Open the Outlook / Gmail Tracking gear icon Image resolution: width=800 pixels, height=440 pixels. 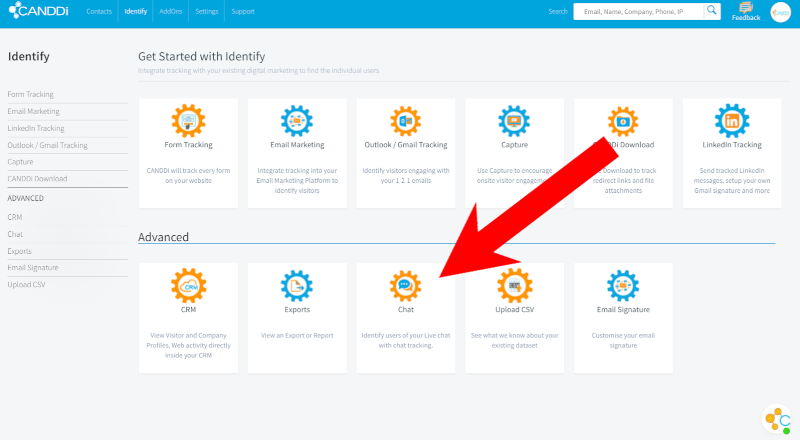(x=406, y=121)
